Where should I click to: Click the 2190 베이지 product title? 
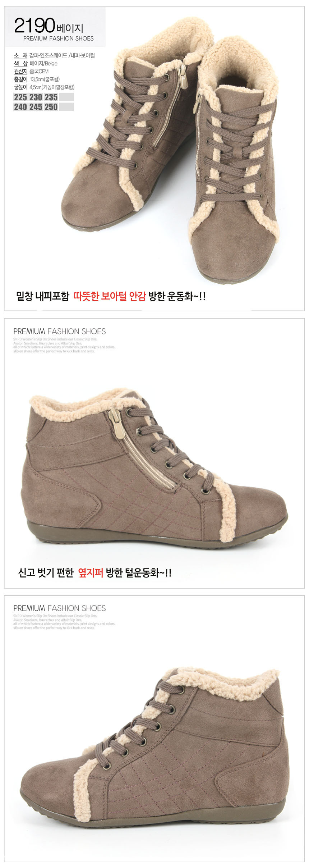(49, 26)
